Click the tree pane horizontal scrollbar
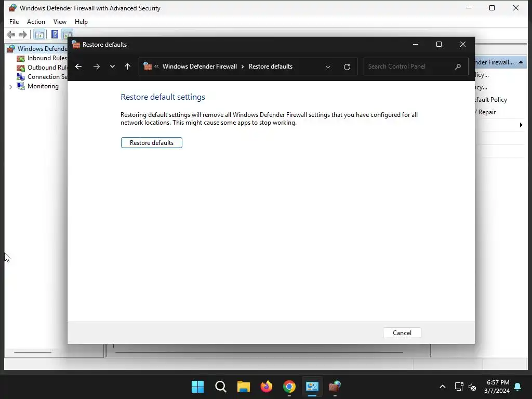This screenshot has width=532, height=399. pyautogui.click(x=33, y=353)
